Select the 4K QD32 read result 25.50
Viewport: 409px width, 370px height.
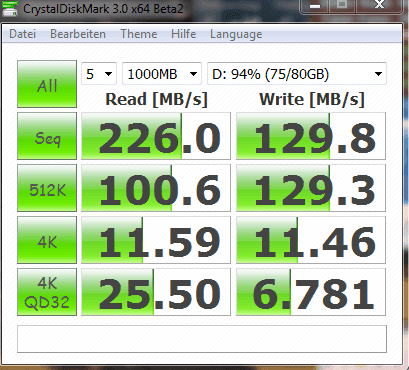pyautogui.click(x=156, y=292)
